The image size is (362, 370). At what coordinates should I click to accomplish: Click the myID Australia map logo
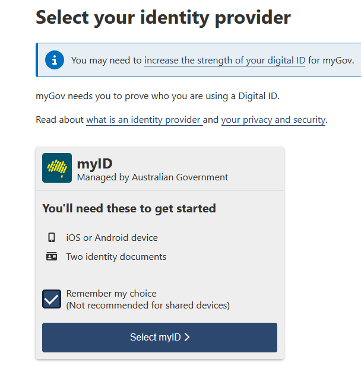[57, 168]
